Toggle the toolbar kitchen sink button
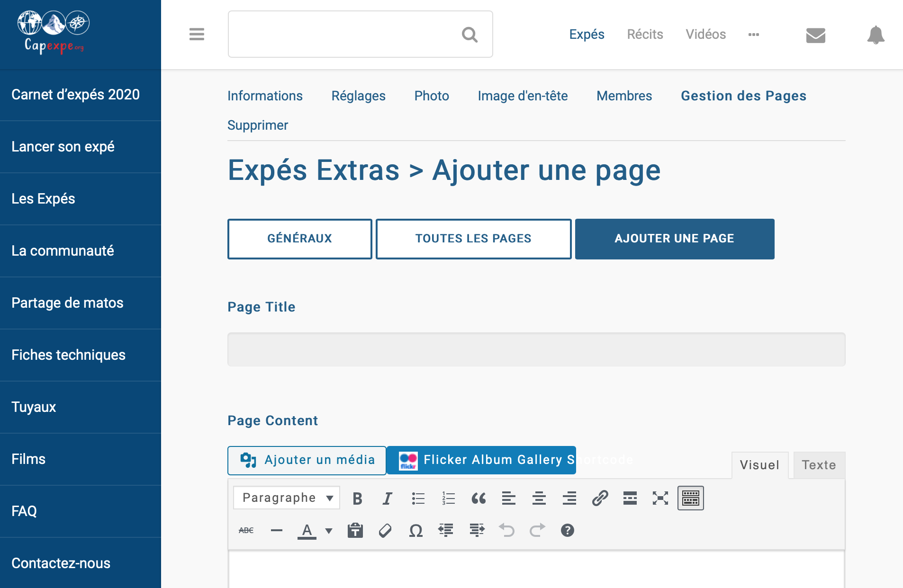 point(691,498)
